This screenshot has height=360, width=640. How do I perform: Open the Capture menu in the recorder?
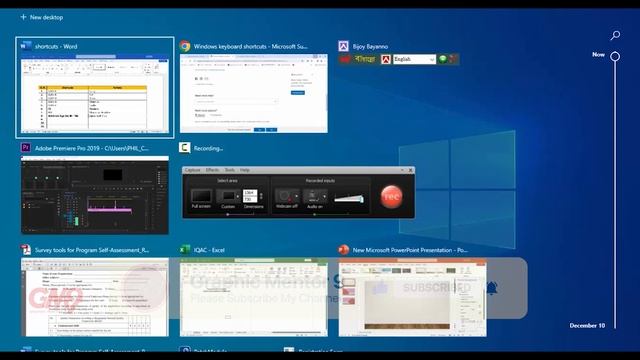pyautogui.click(x=193, y=170)
